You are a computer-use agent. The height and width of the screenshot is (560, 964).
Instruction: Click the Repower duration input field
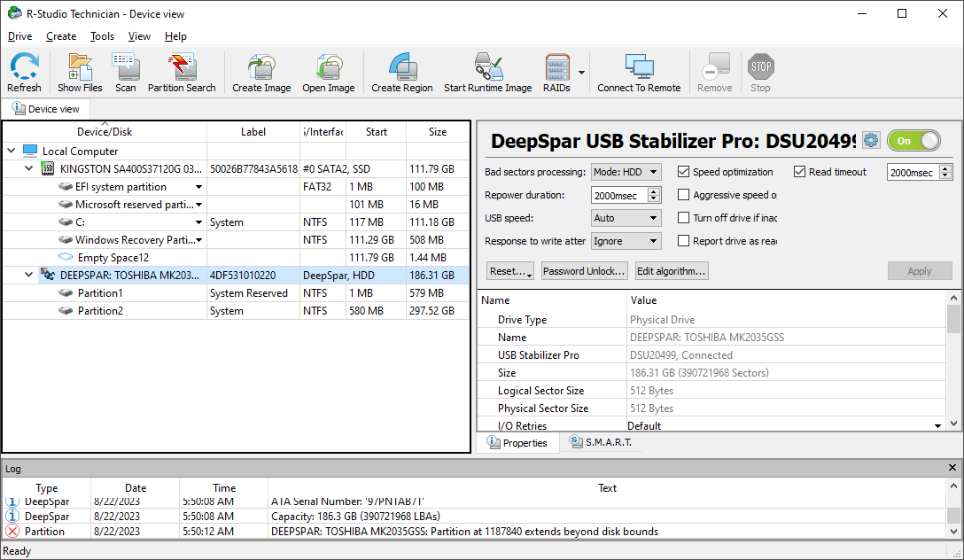[619, 196]
